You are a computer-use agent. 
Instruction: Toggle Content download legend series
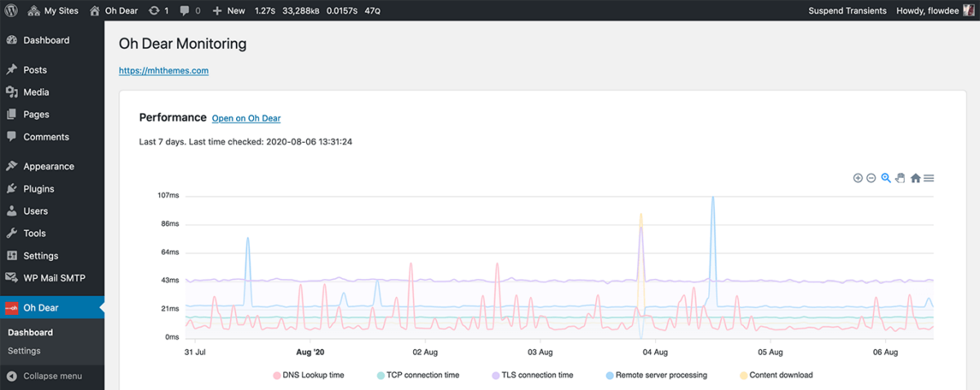click(776, 375)
